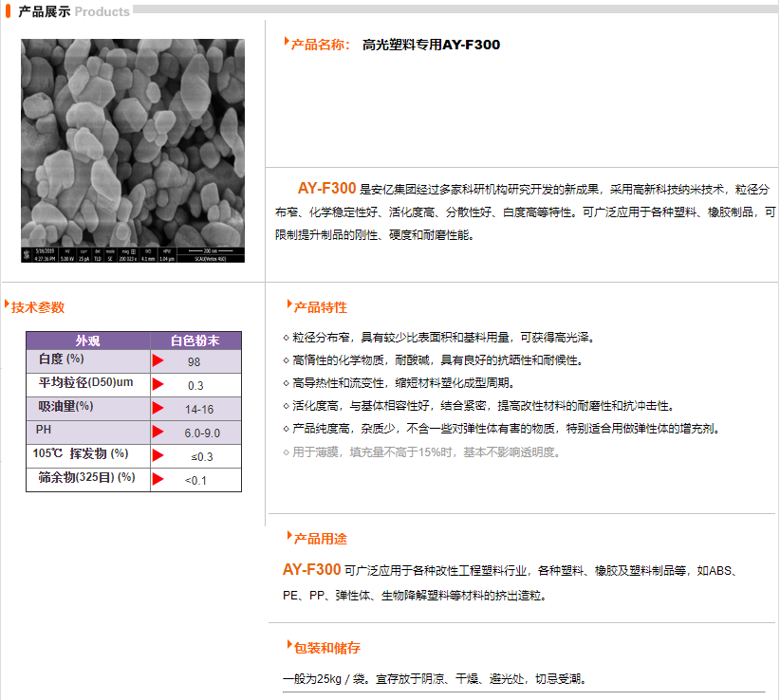Click the 产品展示 Products section header
The height and width of the screenshot is (700, 780).
[x=74, y=11]
